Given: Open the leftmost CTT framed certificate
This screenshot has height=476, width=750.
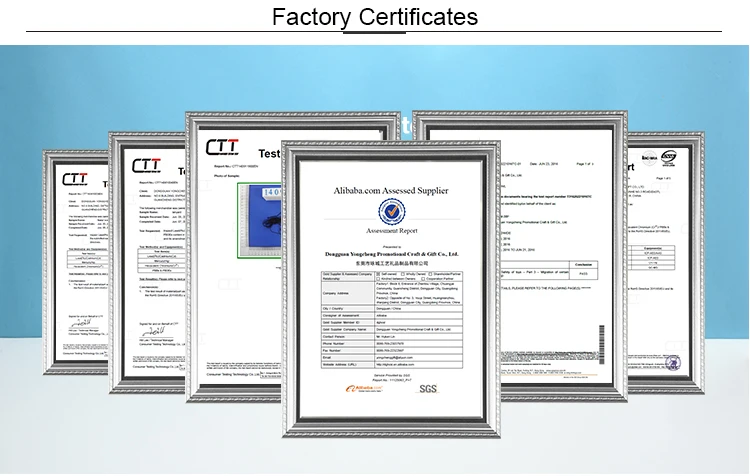Looking at the screenshot, I should pyautogui.click(x=76, y=262).
